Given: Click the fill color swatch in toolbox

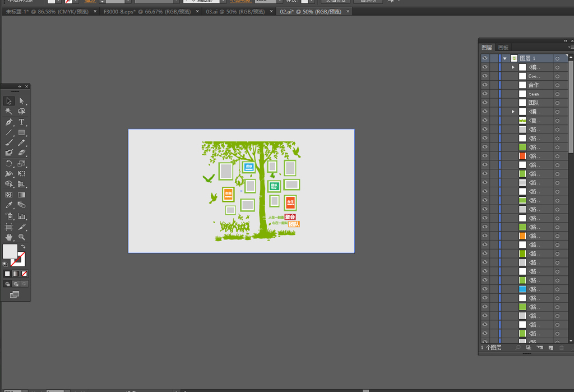Looking at the screenshot, I should (x=10, y=251).
